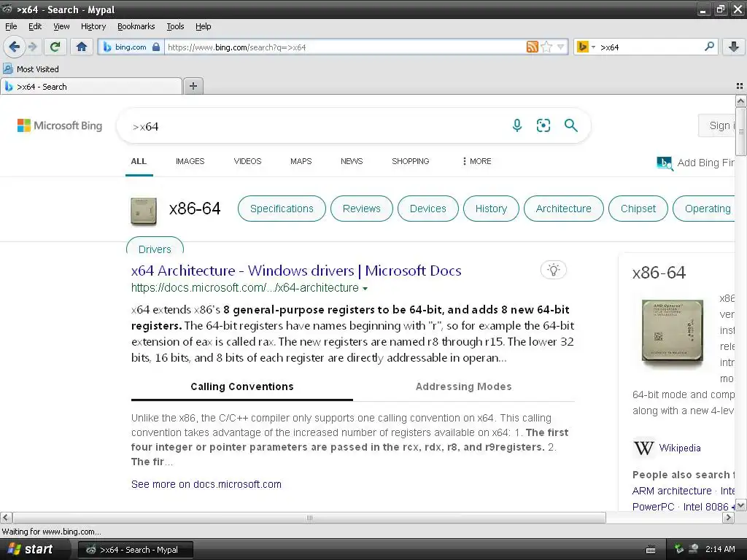Screen dimensions: 747x560
Task: Open 'x64 Architecture - Windows drivers' result link
Action: point(296,271)
